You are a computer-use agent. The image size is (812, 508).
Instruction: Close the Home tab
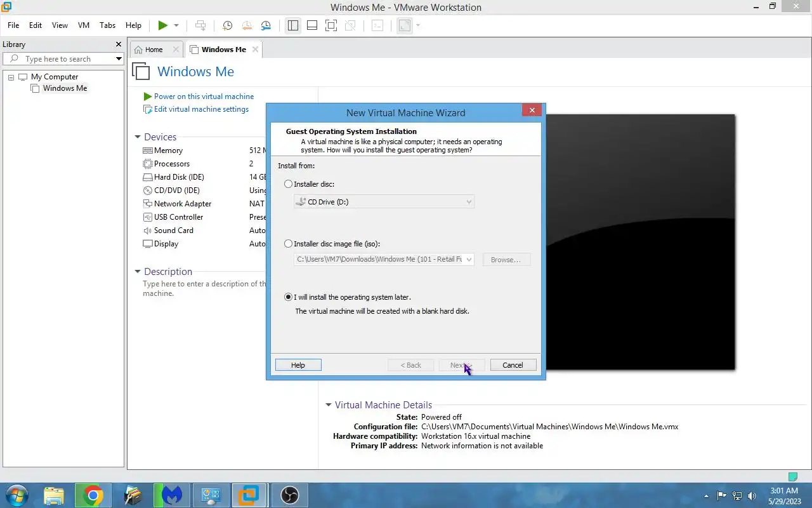pyautogui.click(x=176, y=50)
